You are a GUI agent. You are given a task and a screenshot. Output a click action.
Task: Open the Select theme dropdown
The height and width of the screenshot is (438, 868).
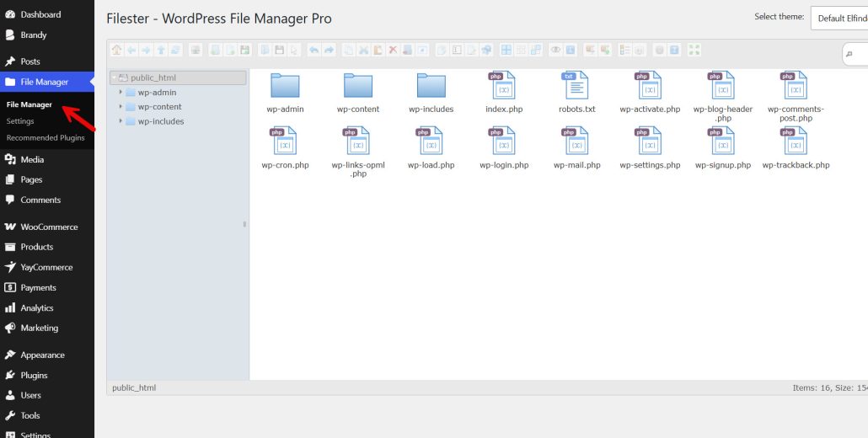coord(839,19)
